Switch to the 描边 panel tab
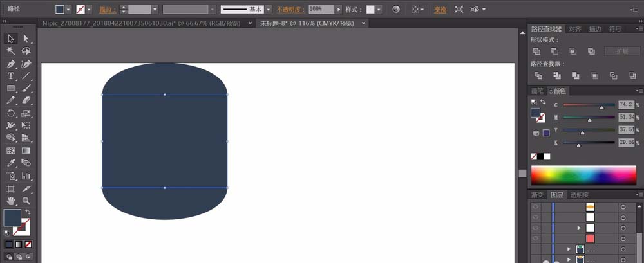The image size is (644, 263). click(x=594, y=29)
